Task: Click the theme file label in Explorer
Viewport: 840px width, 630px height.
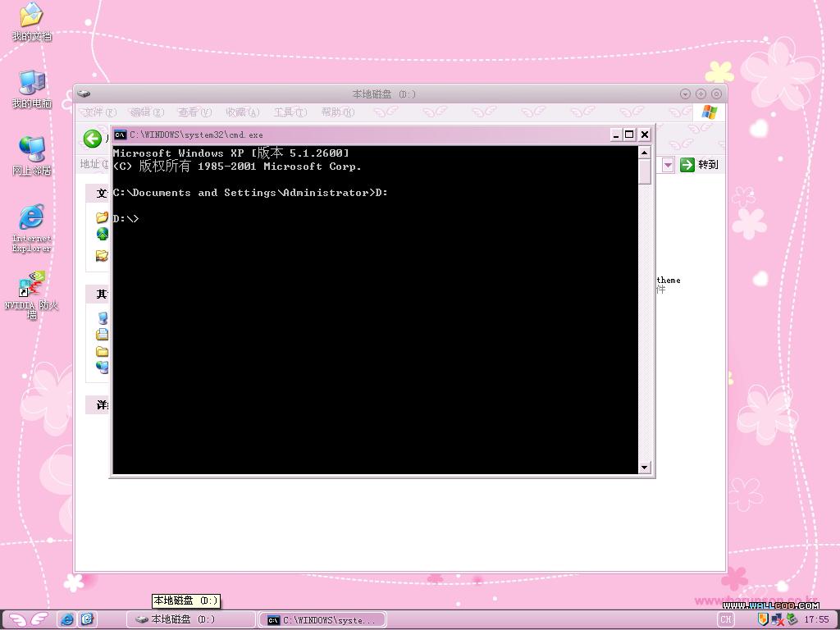Action: click(x=669, y=281)
